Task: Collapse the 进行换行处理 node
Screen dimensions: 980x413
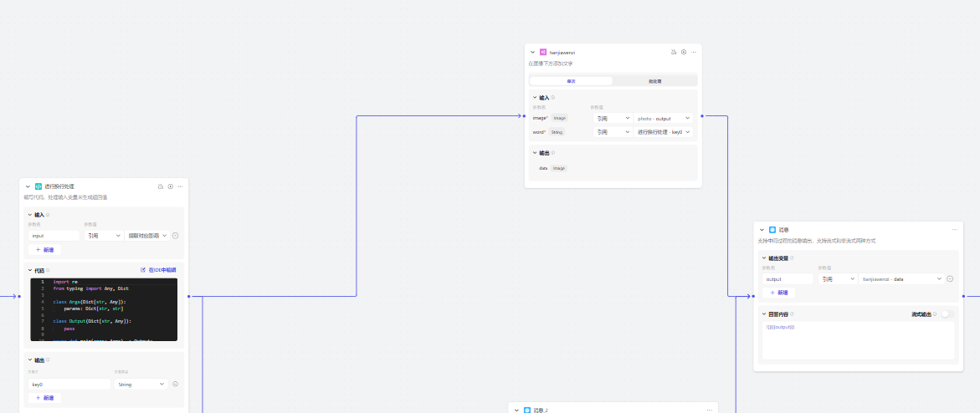Action: point(28,186)
